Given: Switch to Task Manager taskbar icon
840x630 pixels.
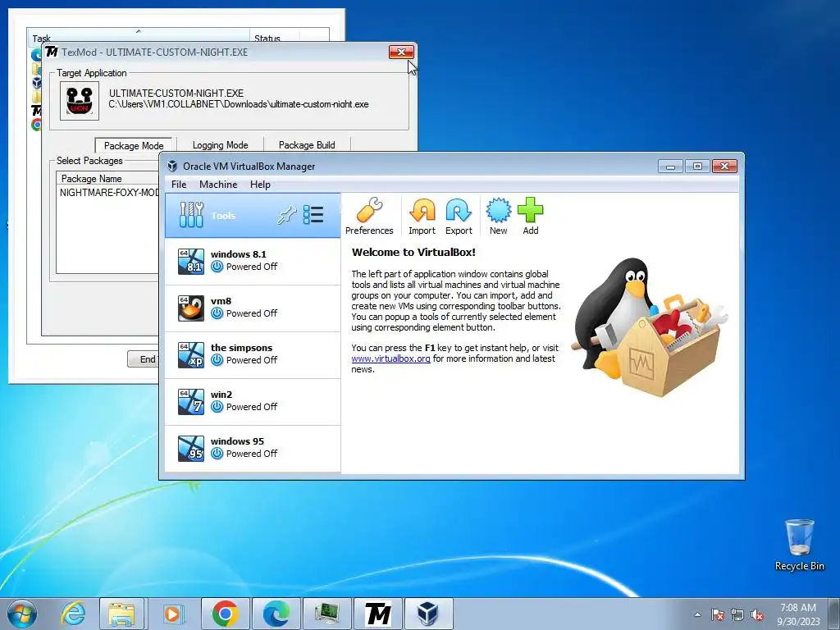Looking at the screenshot, I should tap(327, 614).
